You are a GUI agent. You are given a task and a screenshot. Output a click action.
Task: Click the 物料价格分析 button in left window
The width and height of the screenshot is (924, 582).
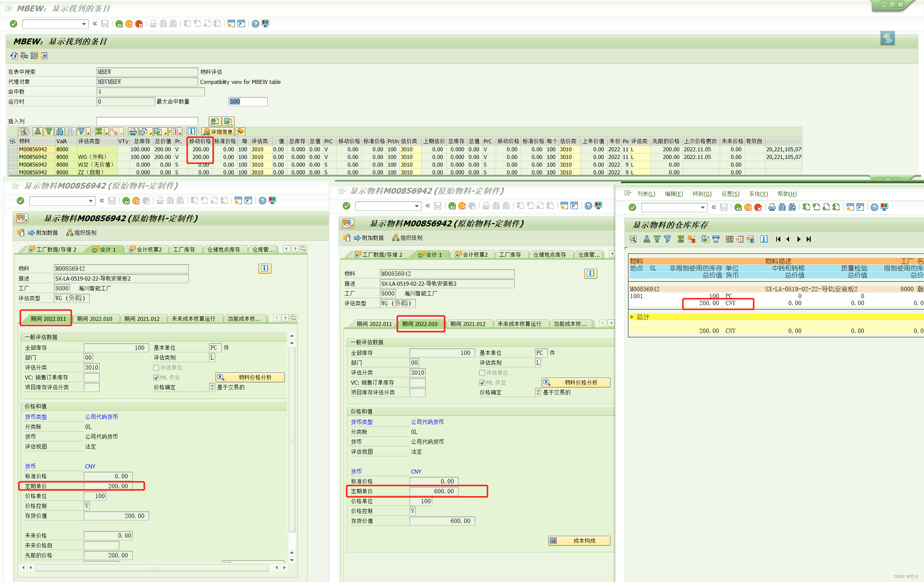click(250, 377)
